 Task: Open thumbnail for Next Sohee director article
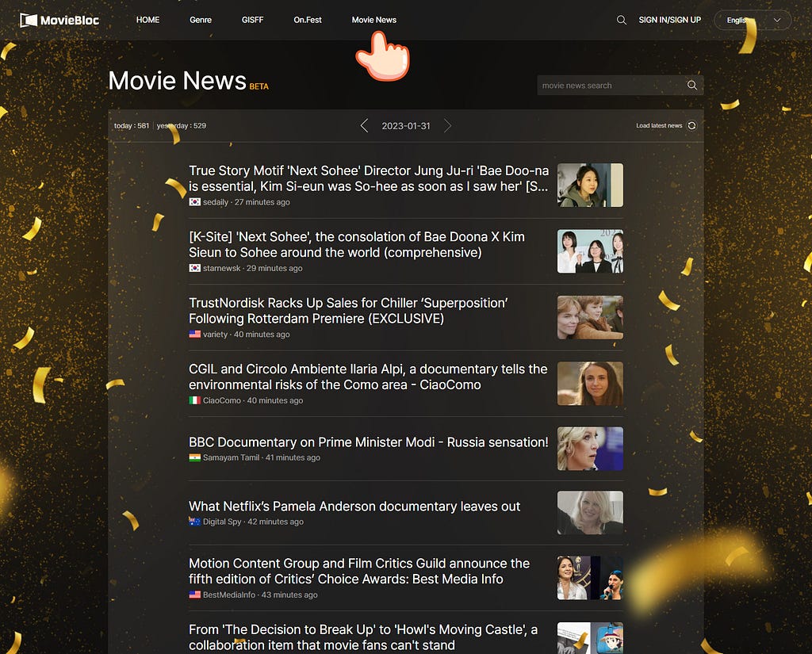(x=590, y=185)
